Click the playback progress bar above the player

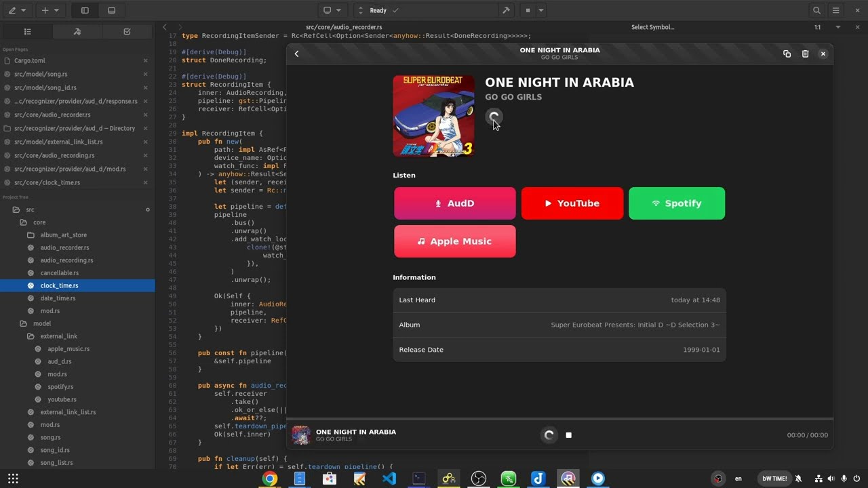559,419
